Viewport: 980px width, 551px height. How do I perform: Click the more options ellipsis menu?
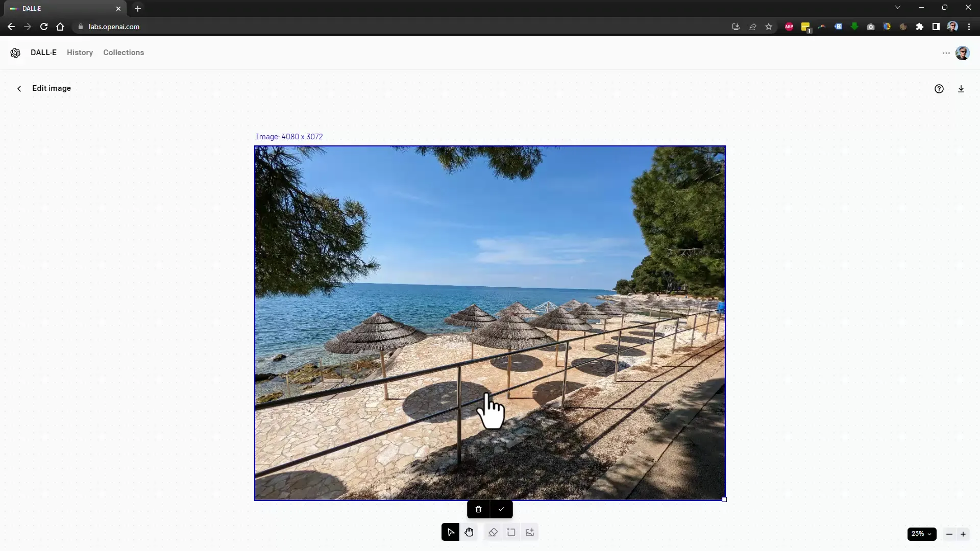pos(946,53)
